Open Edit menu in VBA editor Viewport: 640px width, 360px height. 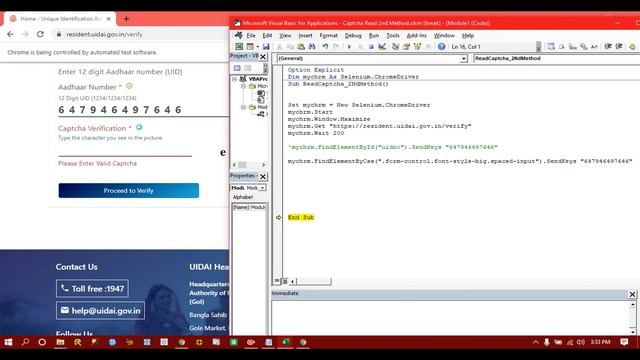point(267,36)
